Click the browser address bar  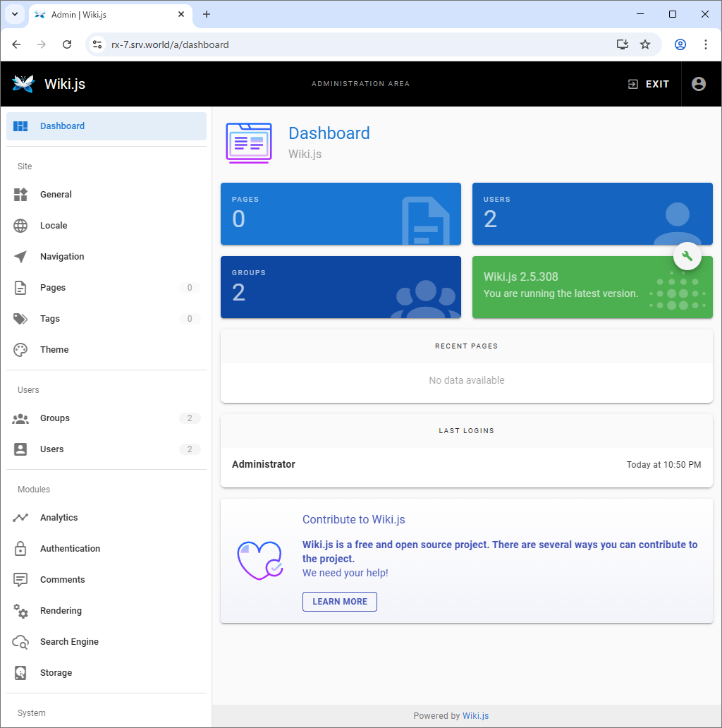click(353, 44)
